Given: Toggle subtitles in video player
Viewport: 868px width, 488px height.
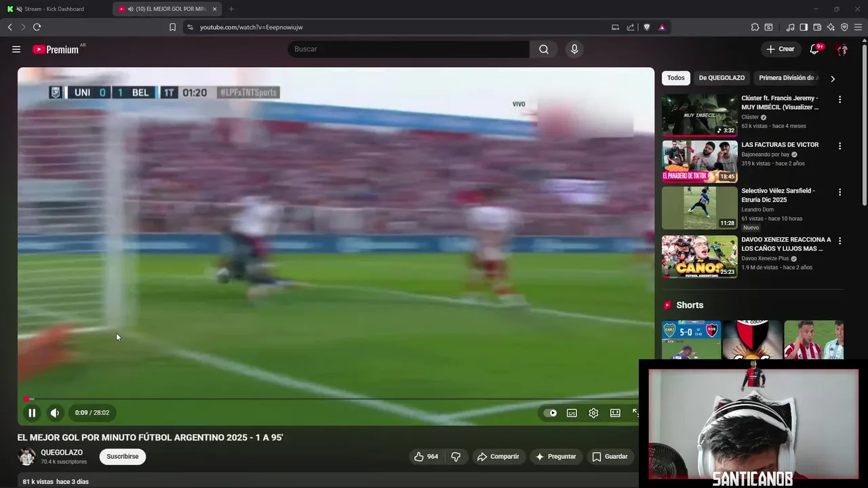Looking at the screenshot, I should click(x=572, y=413).
